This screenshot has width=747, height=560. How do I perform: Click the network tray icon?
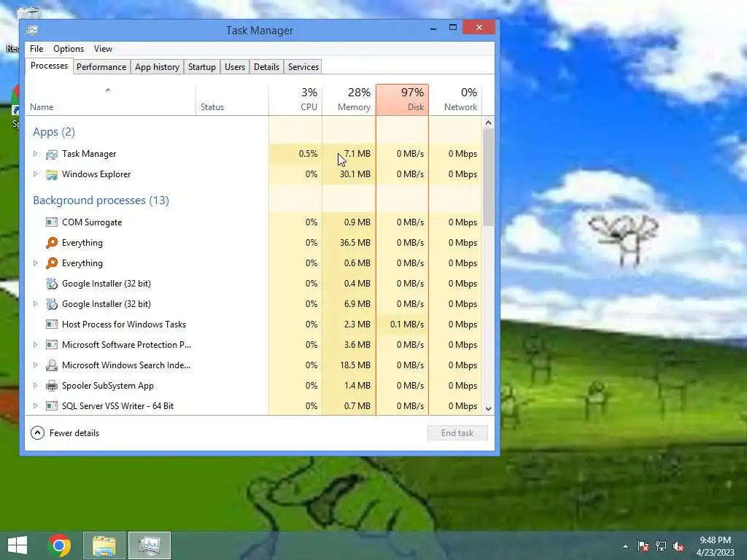(661, 546)
